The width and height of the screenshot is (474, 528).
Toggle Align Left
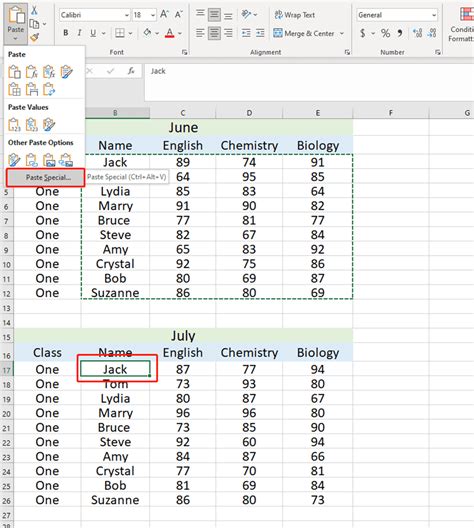click(x=200, y=33)
